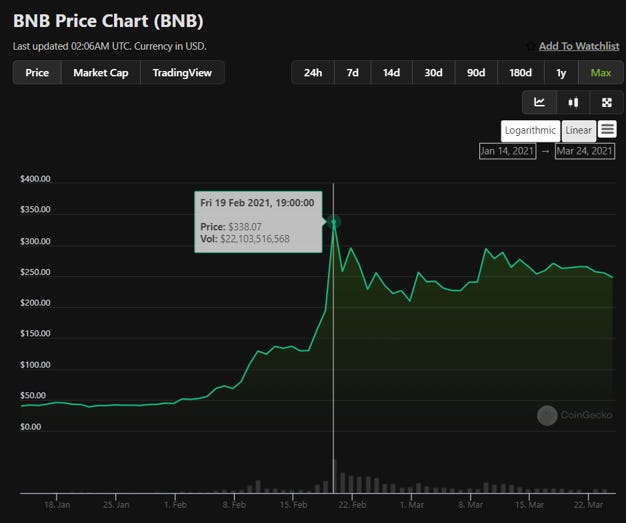This screenshot has height=523, width=626.
Task: Set range to 24h
Action: tap(313, 73)
